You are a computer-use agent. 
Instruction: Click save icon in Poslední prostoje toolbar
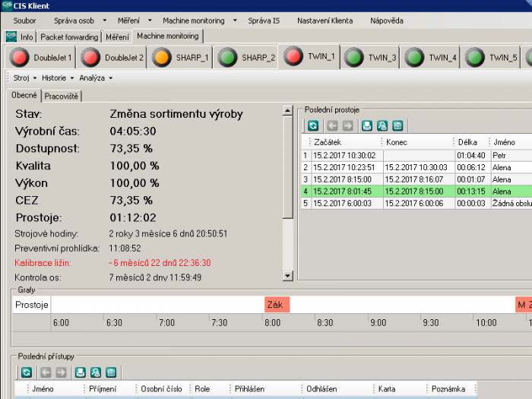click(x=397, y=126)
